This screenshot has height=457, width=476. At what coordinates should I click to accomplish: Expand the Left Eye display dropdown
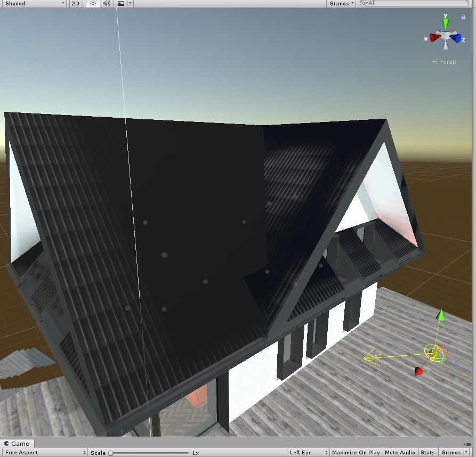coord(308,452)
